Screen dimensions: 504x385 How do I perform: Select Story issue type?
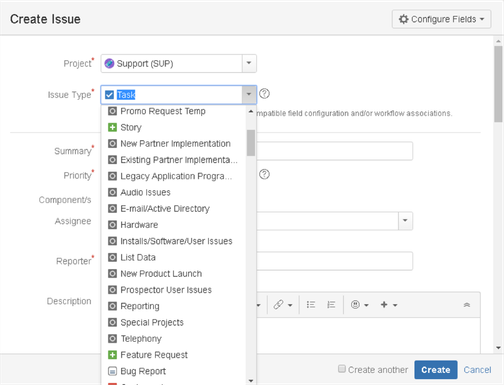(173, 127)
